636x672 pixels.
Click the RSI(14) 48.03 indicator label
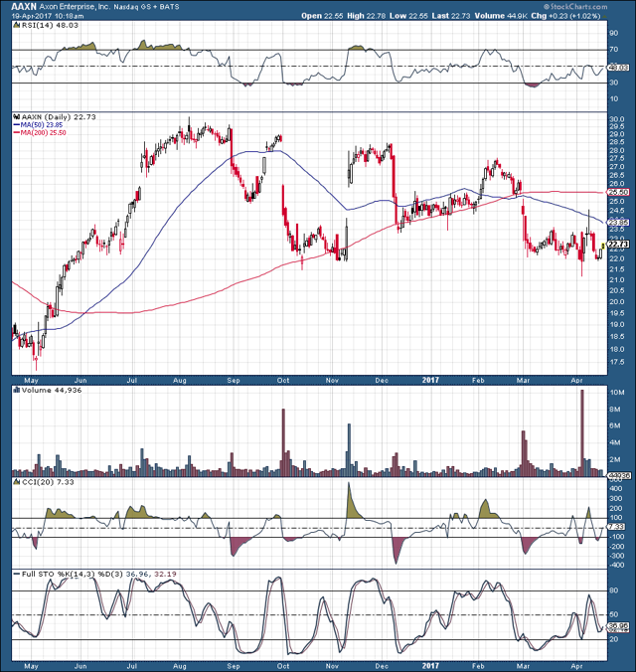click(x=50, y=25)
